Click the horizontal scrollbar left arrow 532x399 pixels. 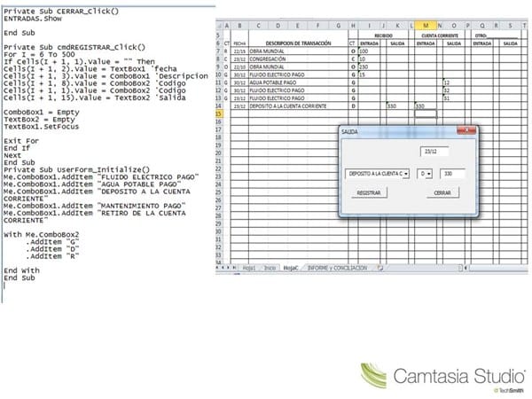[x=465, y=268]
